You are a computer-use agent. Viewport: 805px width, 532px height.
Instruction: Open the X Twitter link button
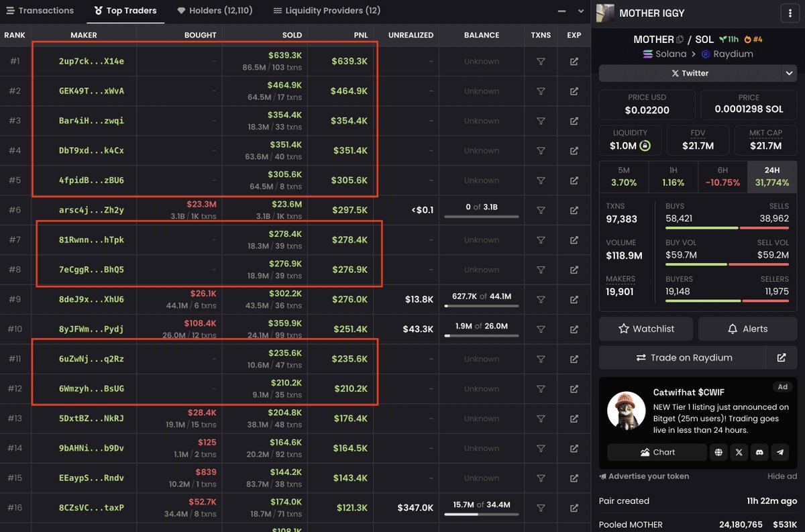[689, 73]
